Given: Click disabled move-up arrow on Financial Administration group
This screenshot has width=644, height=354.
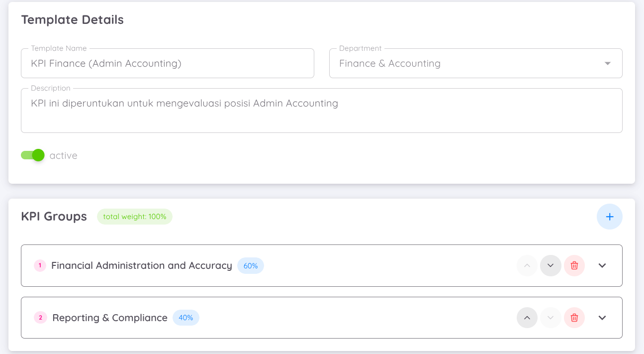Looking at the screenshot, I should [x=527, y=265].
